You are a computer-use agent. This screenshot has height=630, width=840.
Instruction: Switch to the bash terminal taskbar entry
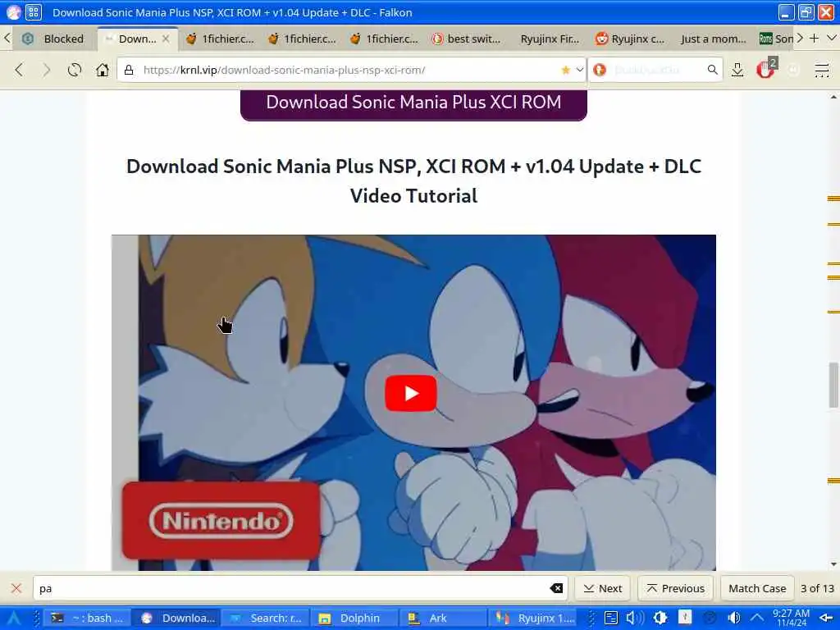[x=86, y=619]
